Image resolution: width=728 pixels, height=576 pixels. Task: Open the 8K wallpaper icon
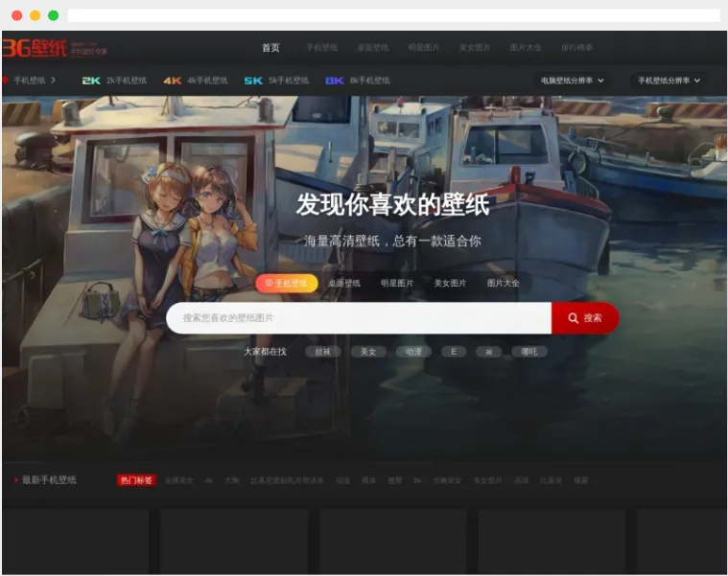pos(335,81)
